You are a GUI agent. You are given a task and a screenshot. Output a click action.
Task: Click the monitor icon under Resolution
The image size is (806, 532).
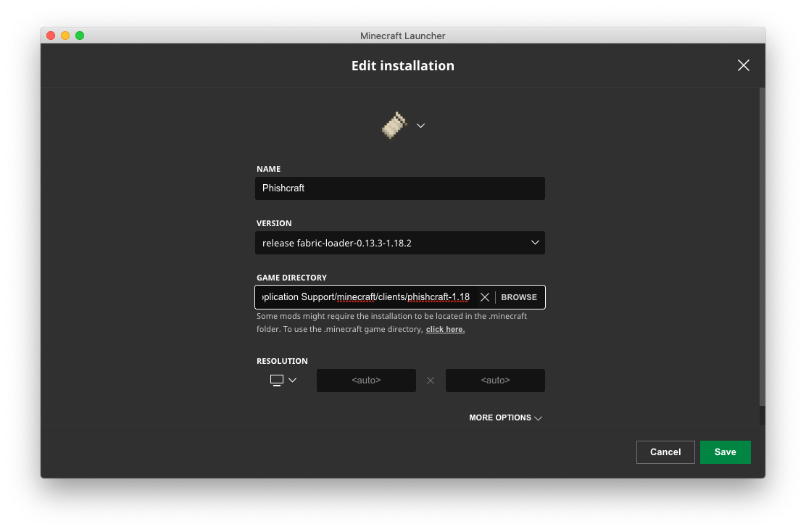(278, 380)
